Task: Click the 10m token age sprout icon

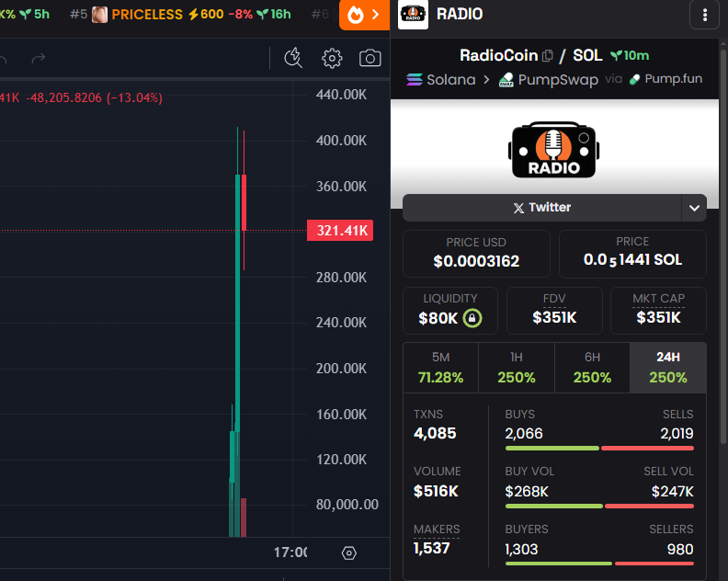Action: point(616,56)
